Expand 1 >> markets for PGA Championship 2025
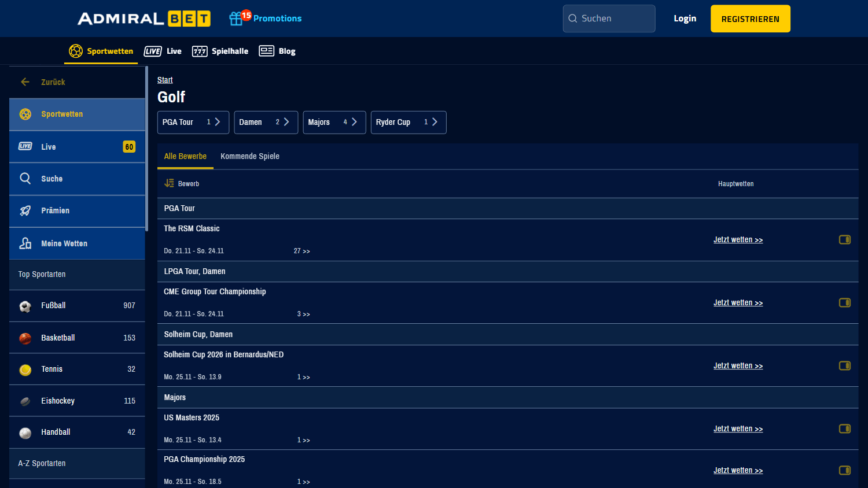 (304, 482)
